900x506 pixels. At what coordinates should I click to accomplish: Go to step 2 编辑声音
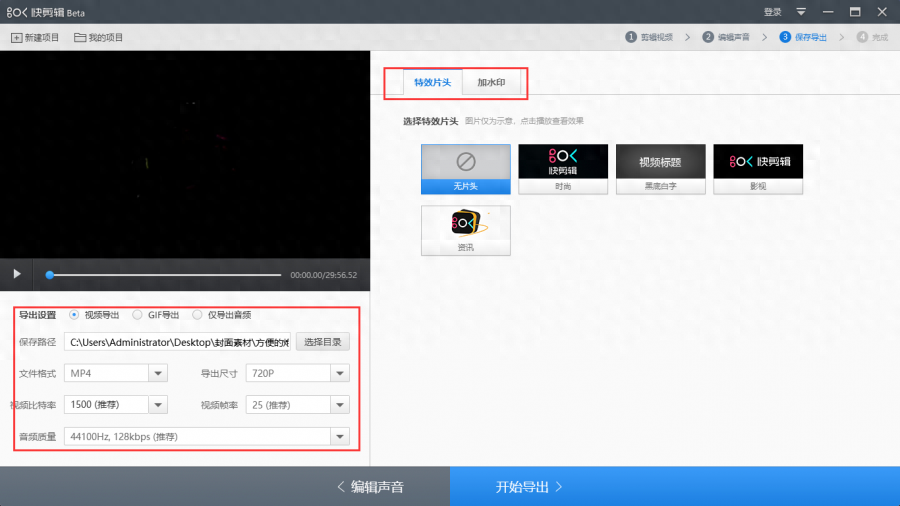point(726,37)
